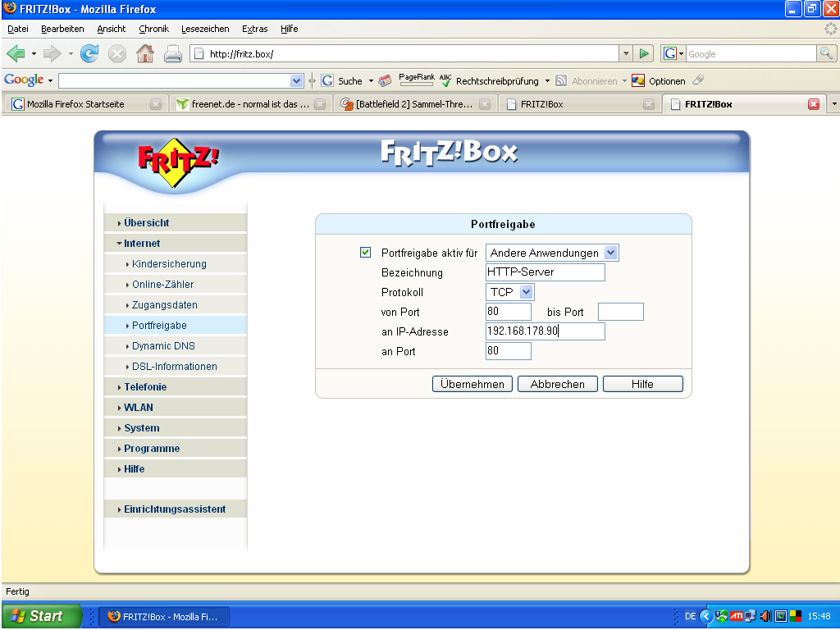The height and width of the screenshot is (630, 840).
Task: Open the Ansicht menu
Action: pyautogui.click(x=112, y=29)
